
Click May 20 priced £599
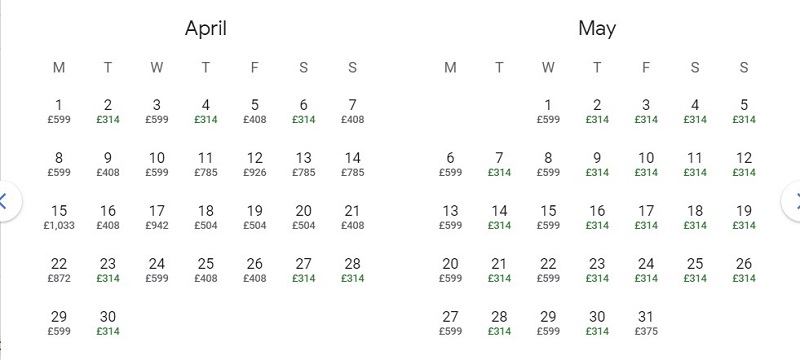click(450, 270)
